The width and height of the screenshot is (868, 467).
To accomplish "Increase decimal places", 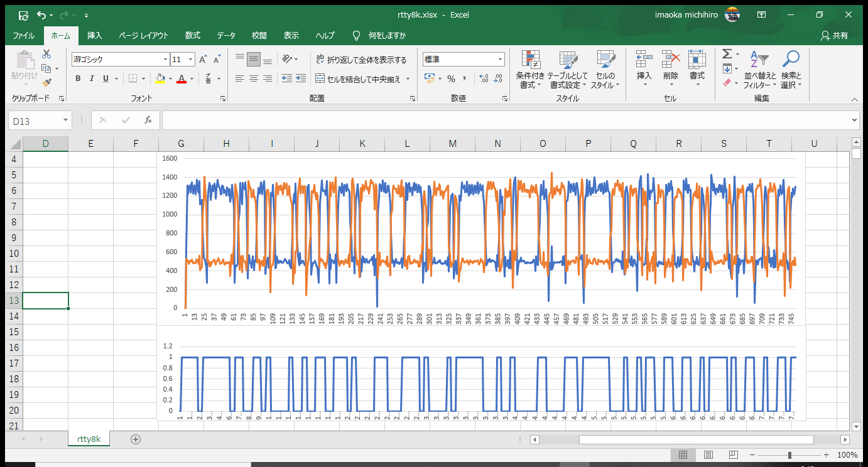I will click(x=484, y=78).
